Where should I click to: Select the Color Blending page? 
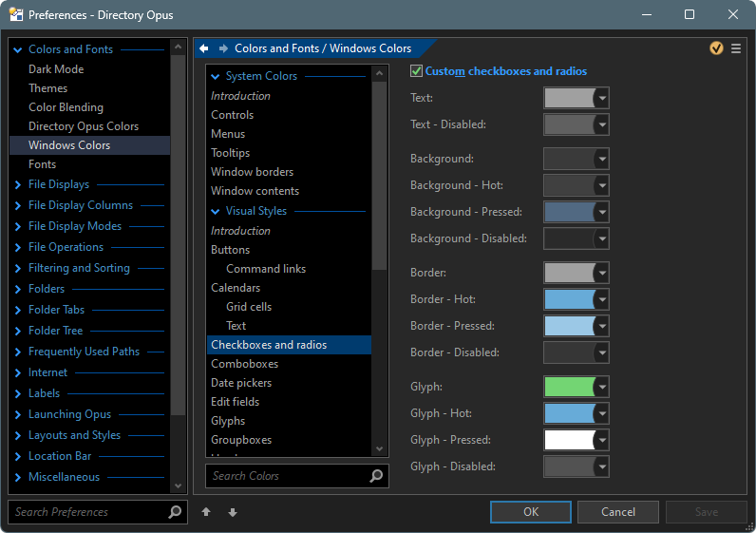[x=66, y=107]
